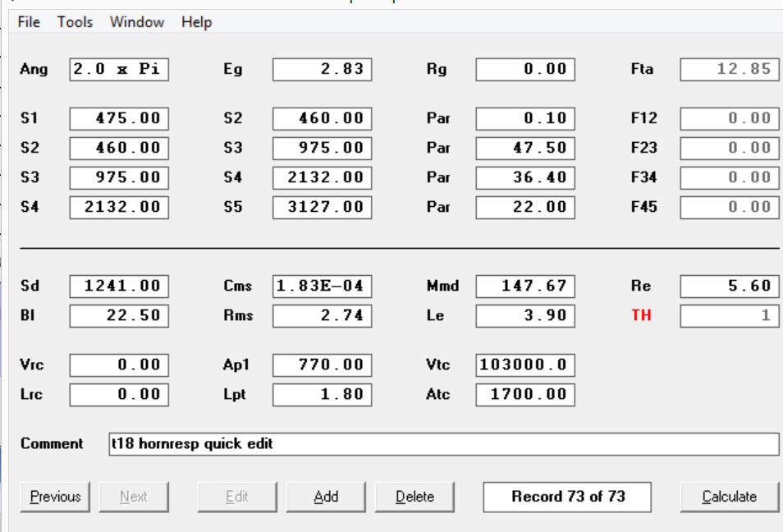
Task: Select the Lrc input field
Action: point(119,395)
